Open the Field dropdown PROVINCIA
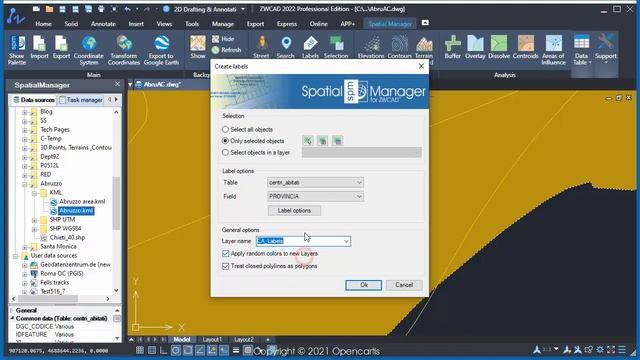Viewport: 640px width, 360px height. 315,196
